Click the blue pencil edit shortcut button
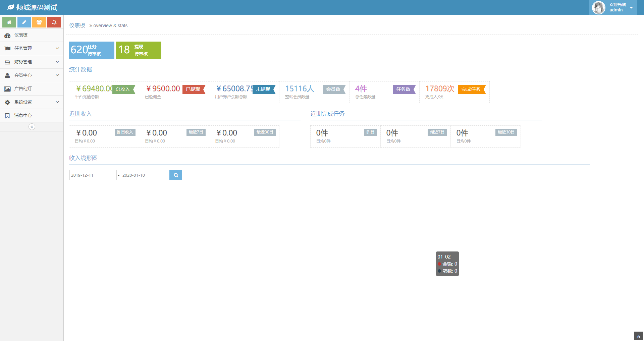644x341 pixels. pyautogui.click(x=24, y=22)
